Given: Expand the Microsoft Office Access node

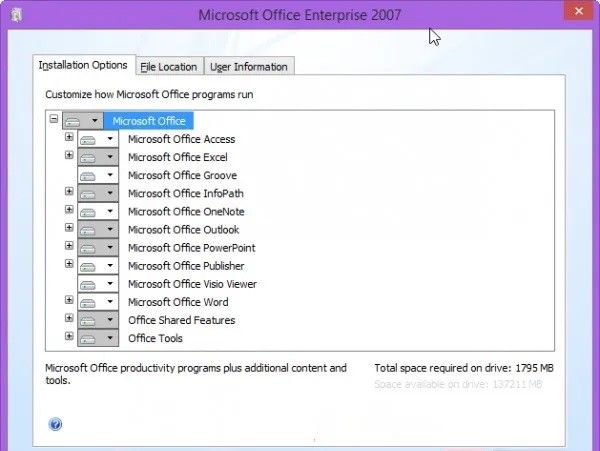Looking at the screenshot, I should point(69,137).
